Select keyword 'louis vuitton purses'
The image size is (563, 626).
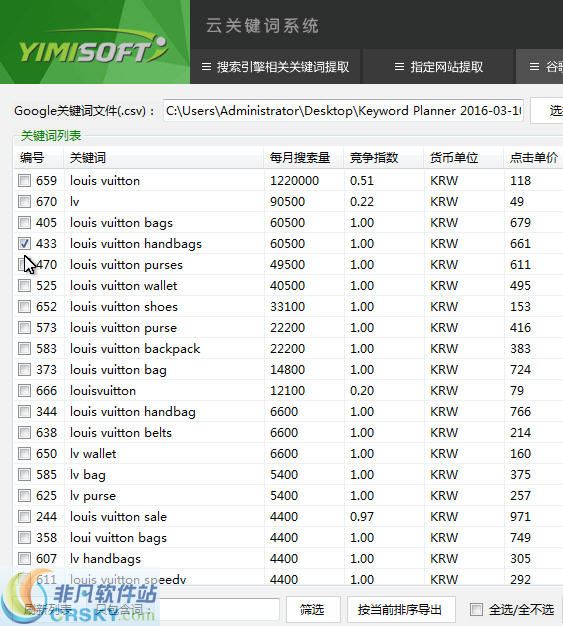pyautogui.click(x=126, y=265)
